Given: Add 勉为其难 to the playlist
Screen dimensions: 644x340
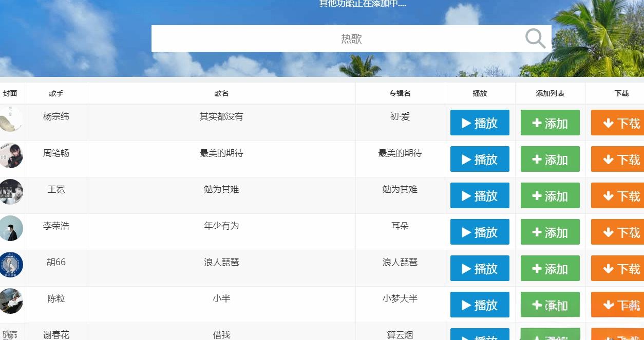Looking at the screenshot, I should coord(550,195).
